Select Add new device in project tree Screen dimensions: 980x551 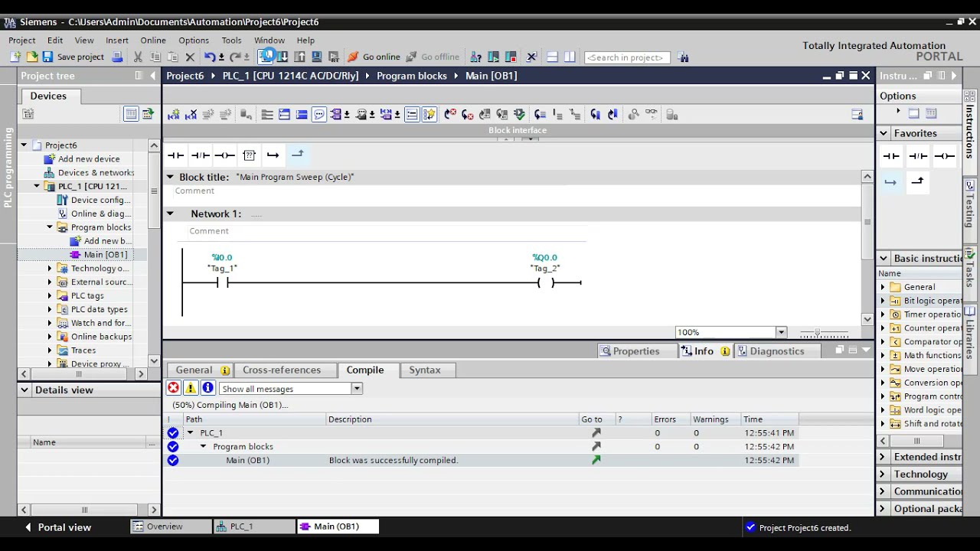click(82, 159)
